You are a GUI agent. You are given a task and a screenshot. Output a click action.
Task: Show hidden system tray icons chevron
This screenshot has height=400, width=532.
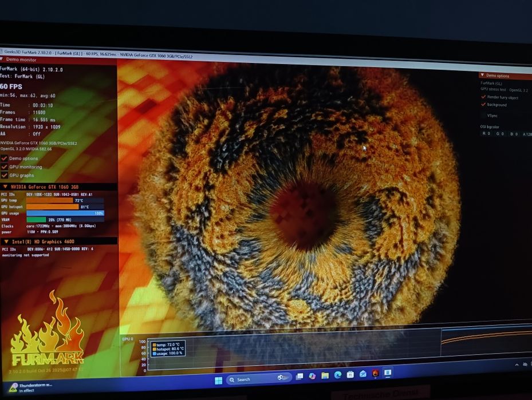pos(517,365)
